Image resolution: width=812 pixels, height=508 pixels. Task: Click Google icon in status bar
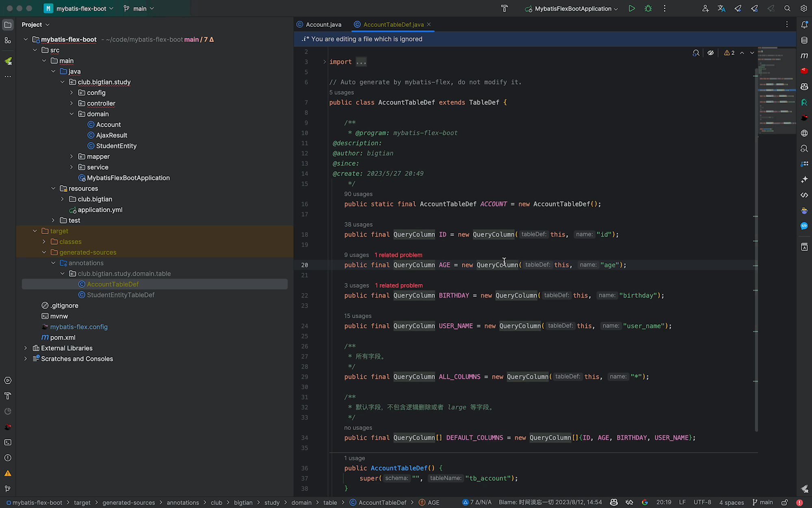pyautogui.click(x=645, y=502)
